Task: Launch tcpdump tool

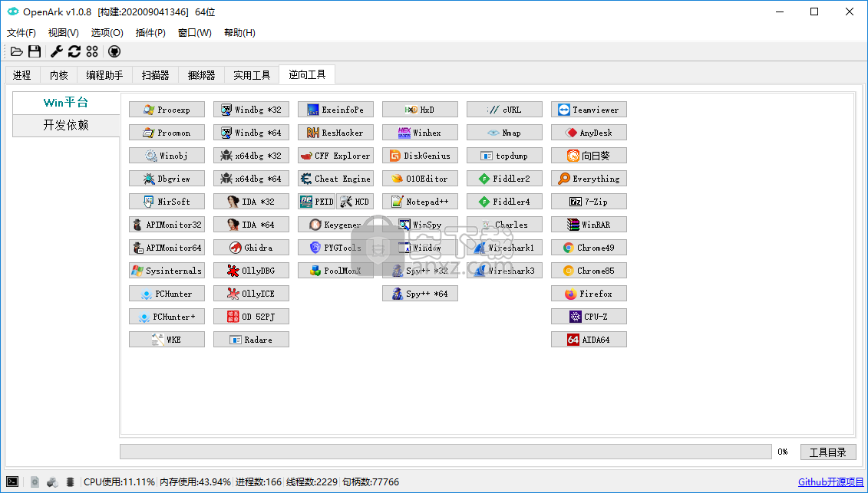Action: point(504,156)
